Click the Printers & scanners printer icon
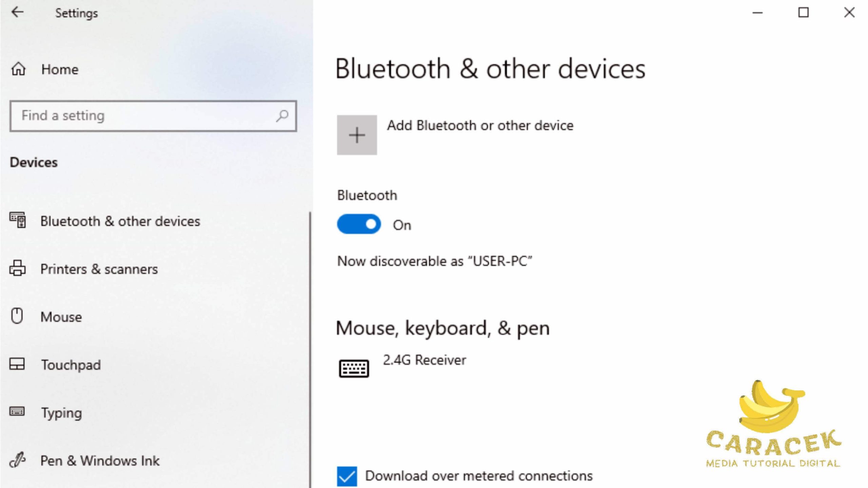Viewport: 868px width, 488px height. coord(17,268)
